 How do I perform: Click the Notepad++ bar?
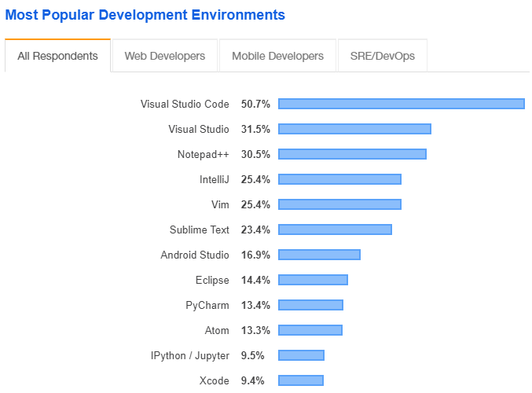click(x=352, y=154)
